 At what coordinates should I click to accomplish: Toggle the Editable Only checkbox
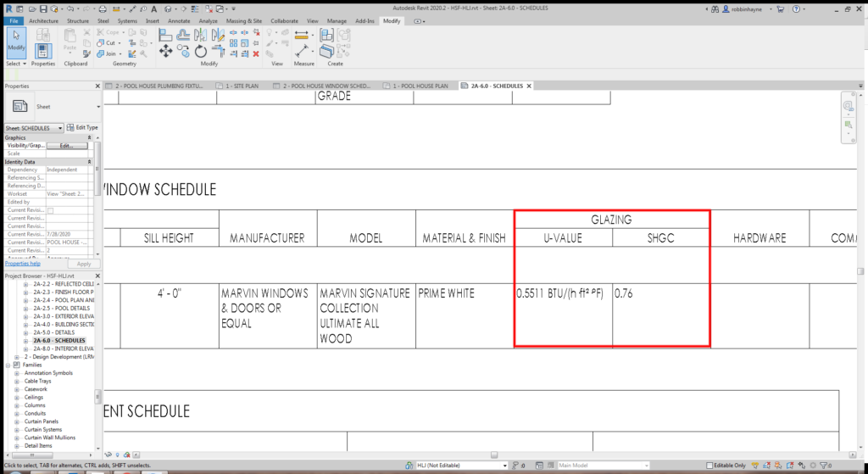coord(709,466)
